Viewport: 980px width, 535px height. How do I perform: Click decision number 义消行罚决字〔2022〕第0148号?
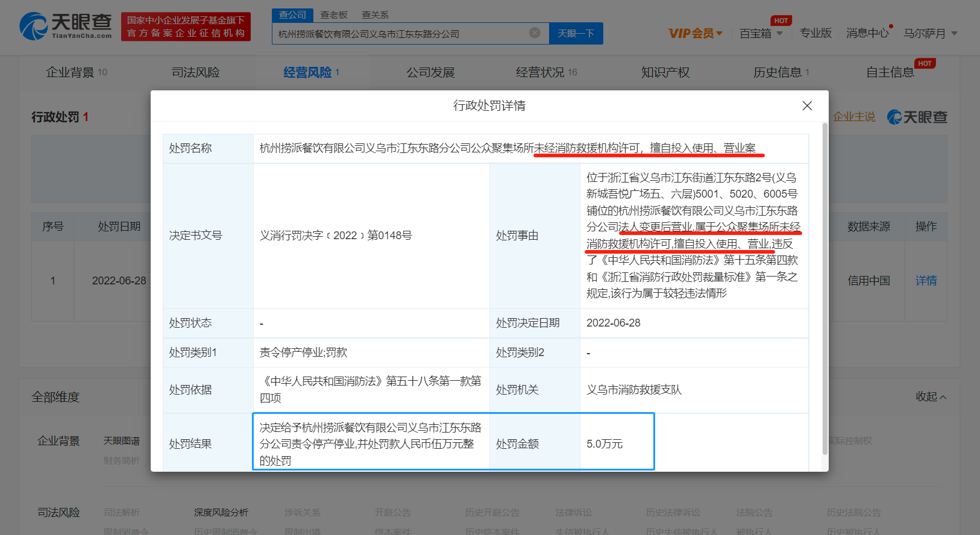click(x=336, y=236)
